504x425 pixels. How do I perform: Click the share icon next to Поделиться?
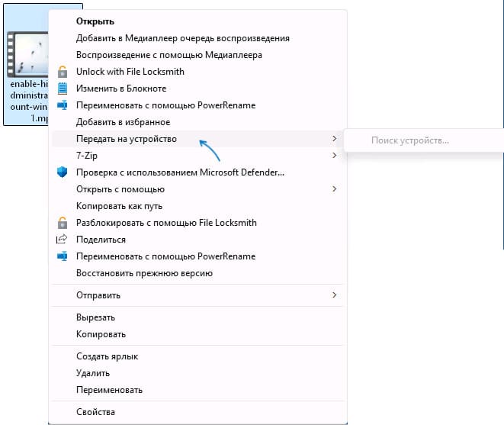coord(62,239)
